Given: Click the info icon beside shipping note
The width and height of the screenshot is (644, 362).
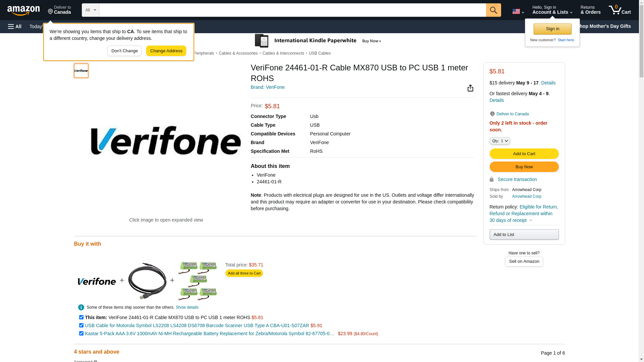Looking at the screenshot, I should pyautogui.click(x=81, y=307).
